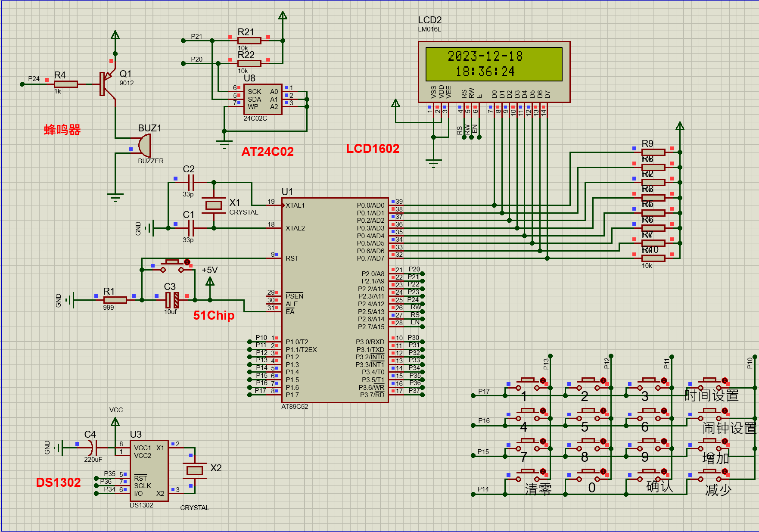Push keypad button 5
This screenshot has width=759, height=532.
click(588, 414)
